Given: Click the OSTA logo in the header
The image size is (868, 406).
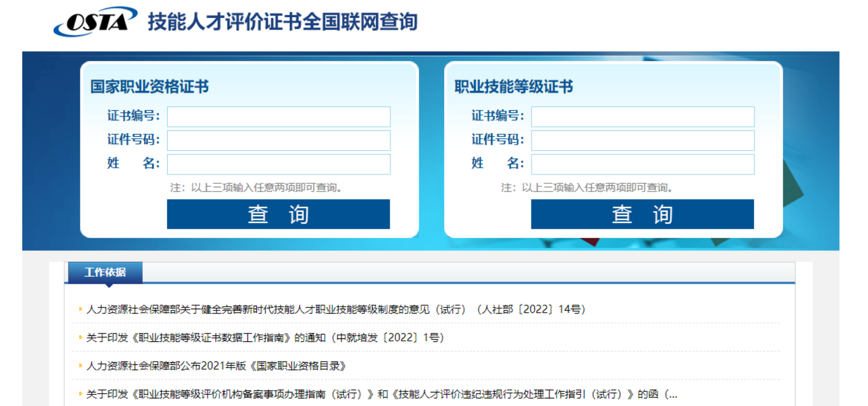Looking at the screenshot, I should (95, 21).
